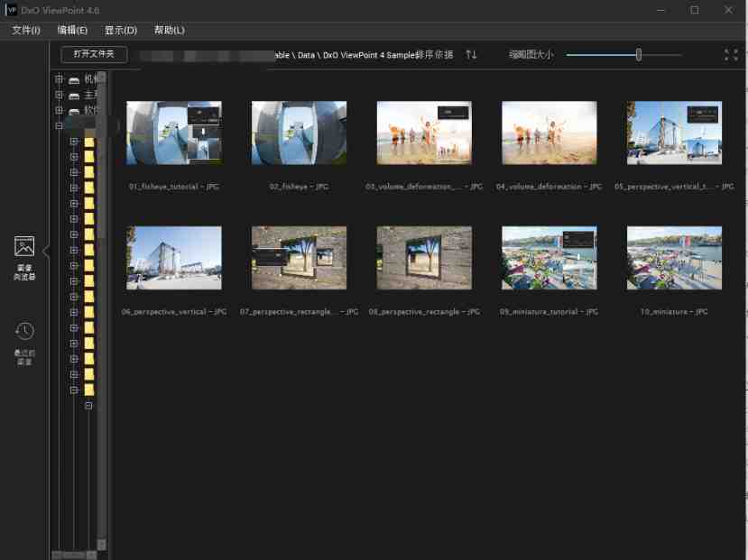The width and height of the screenshot is (748, 560).
Task: Click the drive icon next to 机械 node
Action: click(73, 79)
